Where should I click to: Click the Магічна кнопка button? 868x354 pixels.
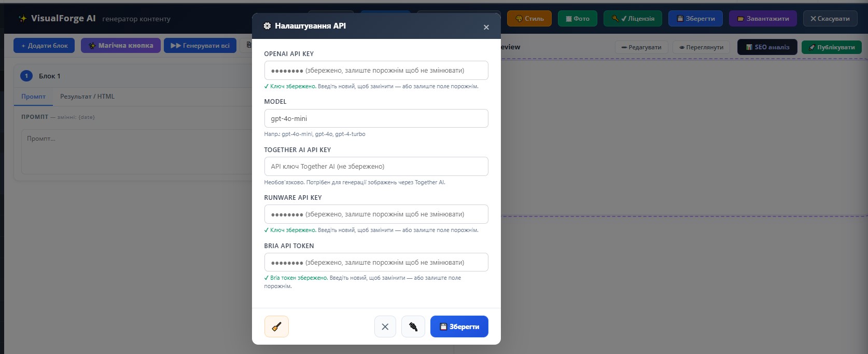click(120, 46)
